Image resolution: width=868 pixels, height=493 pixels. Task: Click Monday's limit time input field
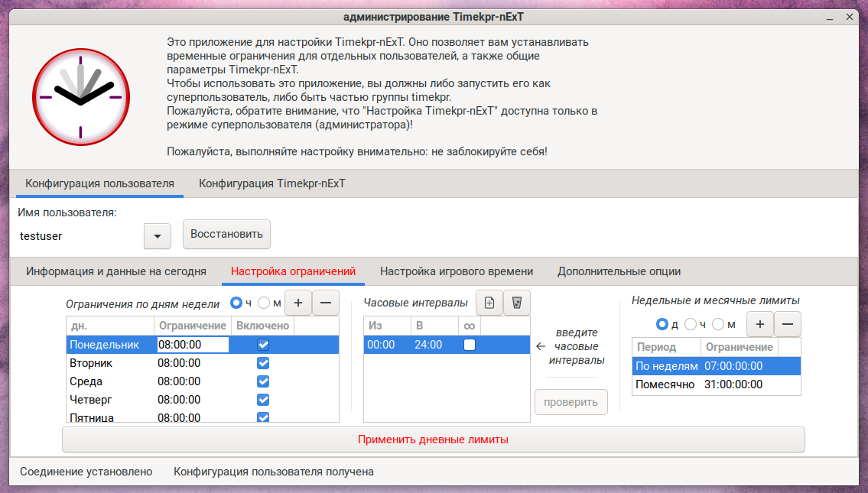click(193, 345)
